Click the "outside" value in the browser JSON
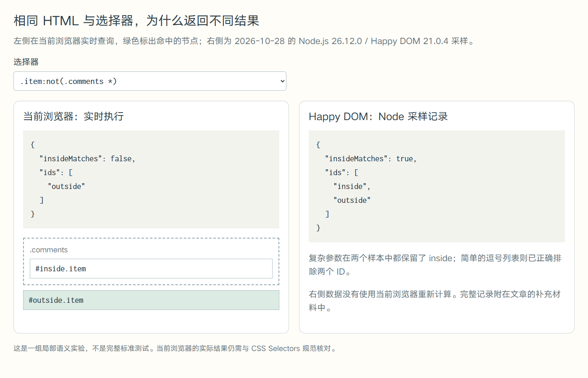 pyautogui.click(x=66, y=186)
